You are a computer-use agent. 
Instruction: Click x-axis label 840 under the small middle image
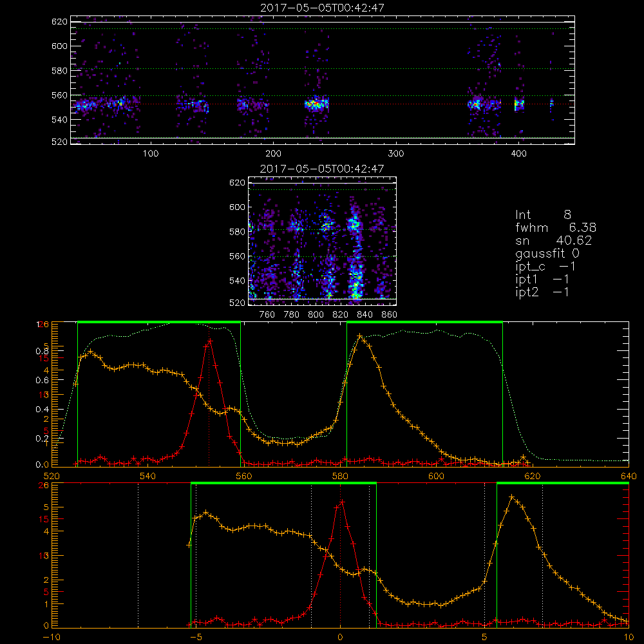[365, 315]
